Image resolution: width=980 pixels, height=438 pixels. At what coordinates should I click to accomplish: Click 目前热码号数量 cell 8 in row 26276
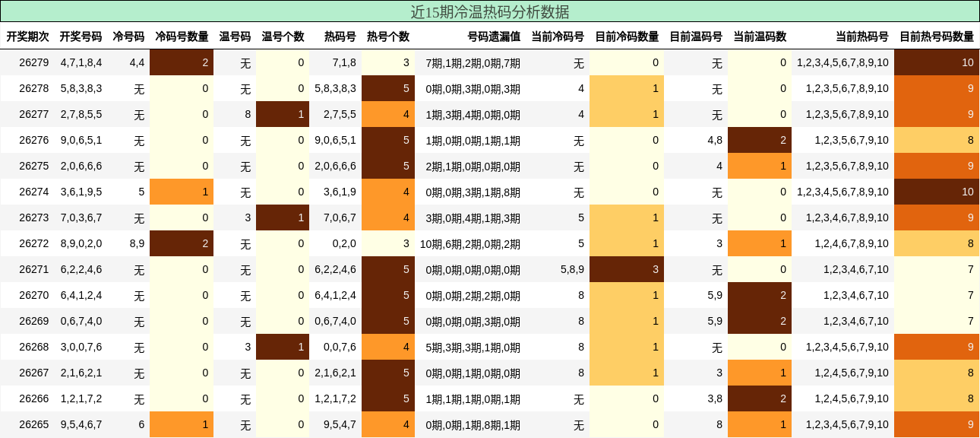coord(937,140)
